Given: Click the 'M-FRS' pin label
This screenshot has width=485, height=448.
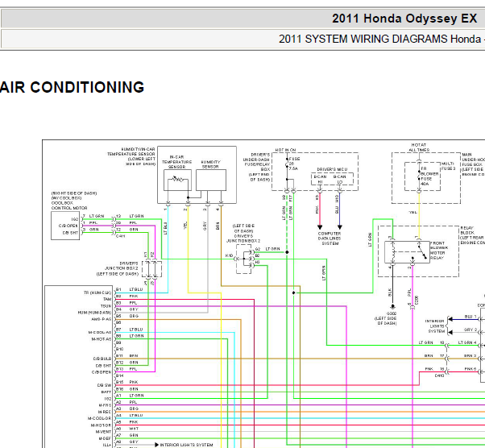Looking at the screenshot, I should pyautogui.click(x=106, y=405).
